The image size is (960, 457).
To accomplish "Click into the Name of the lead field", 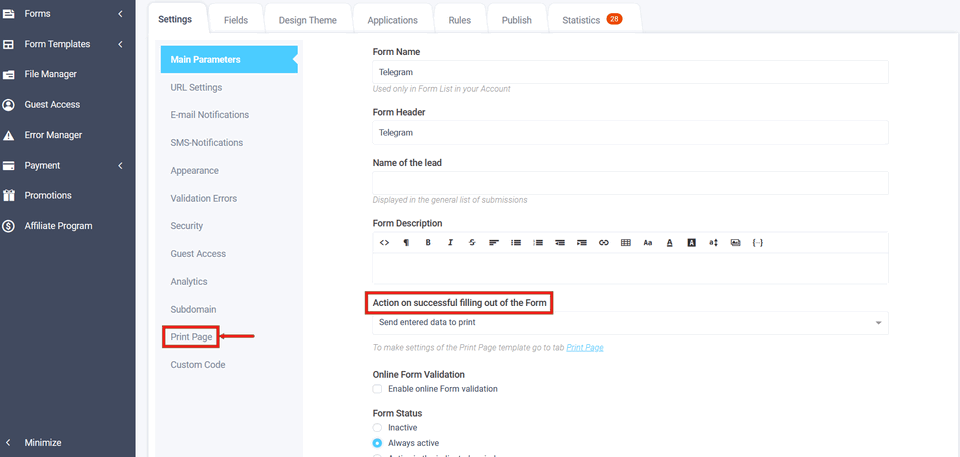I will click(x=630, y=183).
